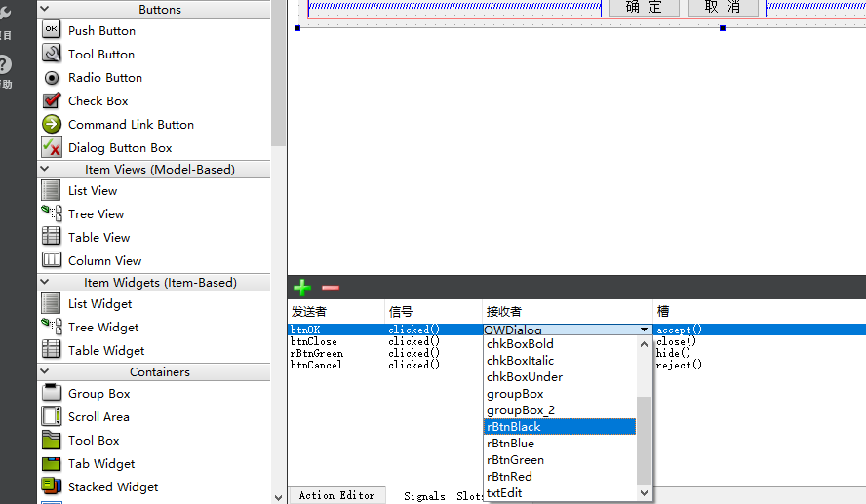Click the reject() slot cell

679,365
